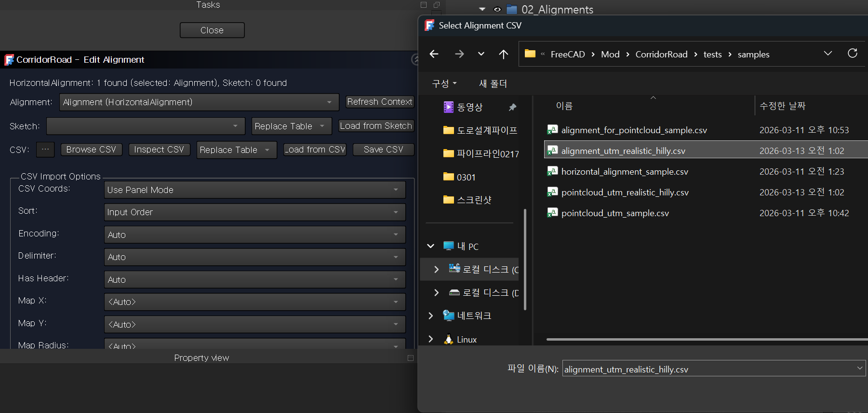Click Save CSV button

[384, 150]
